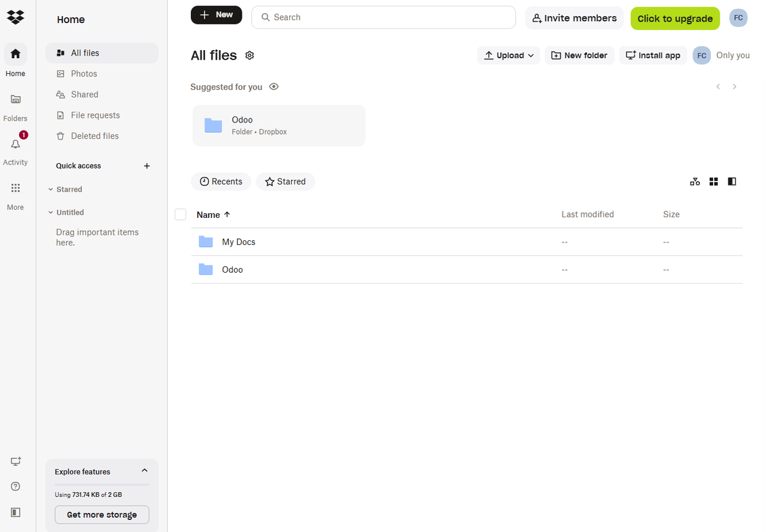Open the More apps grid icon

(16, 187)
